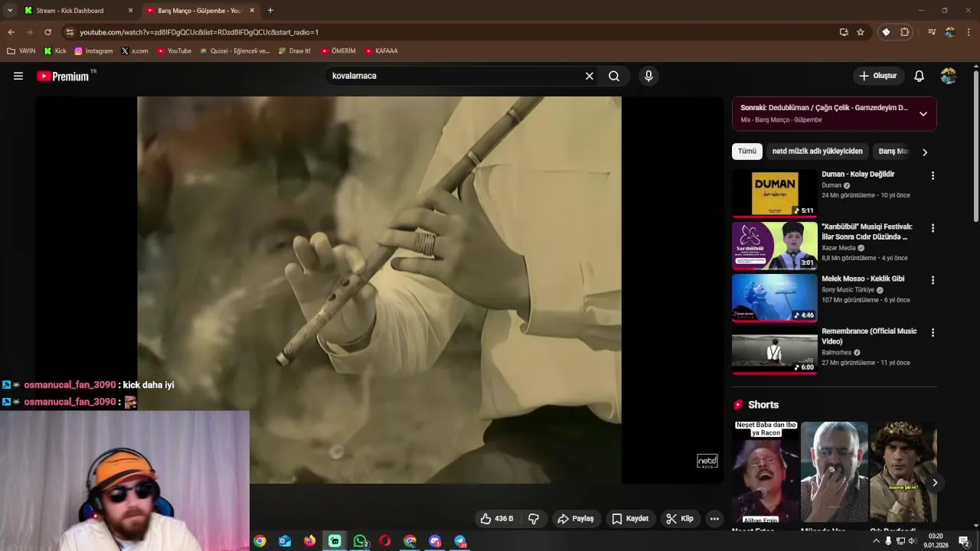This screenshot has width=980, height=551.
Task: Open more actions ellipsis under video
Action: 714,519
